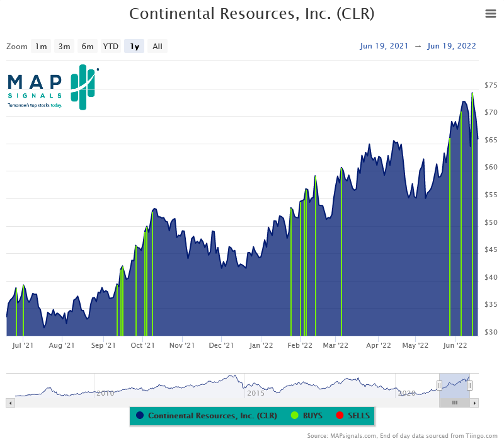This screenshot has height=441, width=504.
Task: Click the Jan '22 x-axis label
Action: (261, 345)
